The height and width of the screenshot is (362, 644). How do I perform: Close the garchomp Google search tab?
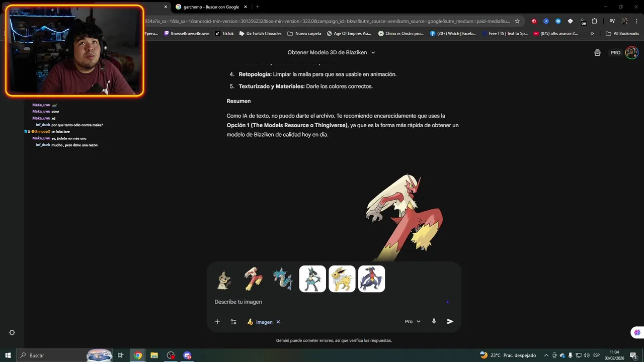(246, 7)
